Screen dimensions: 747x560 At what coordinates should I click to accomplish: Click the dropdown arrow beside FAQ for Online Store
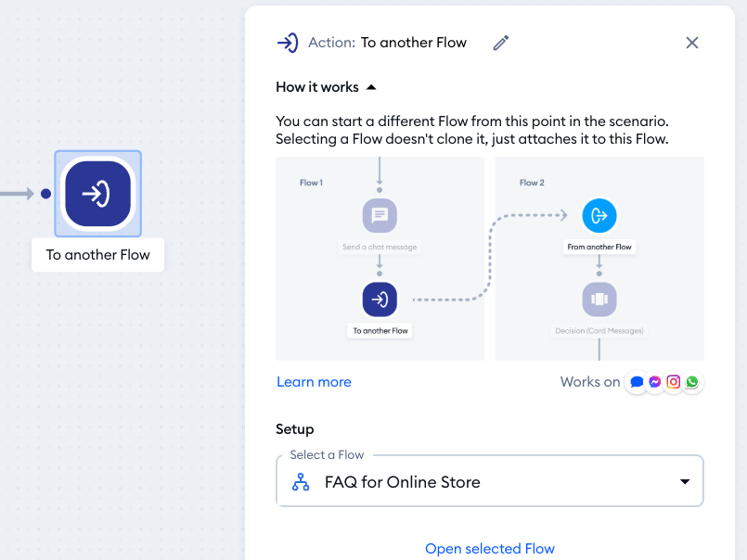685,482
